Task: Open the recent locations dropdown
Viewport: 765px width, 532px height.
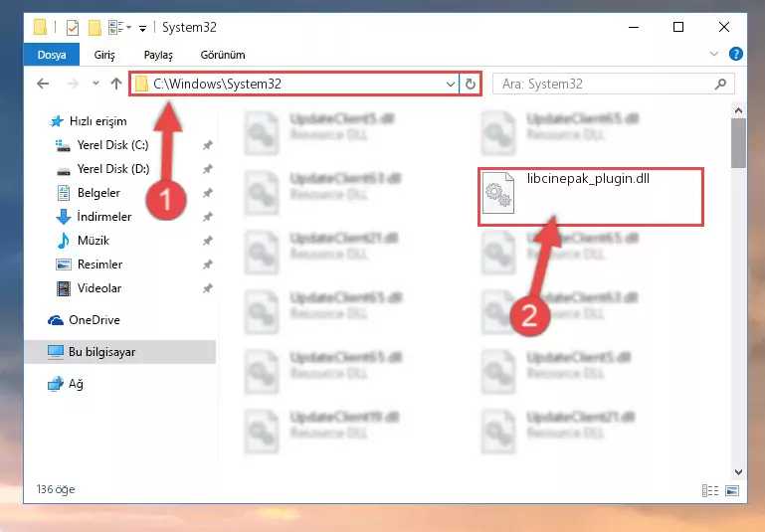Action: (x=96, y=84)
